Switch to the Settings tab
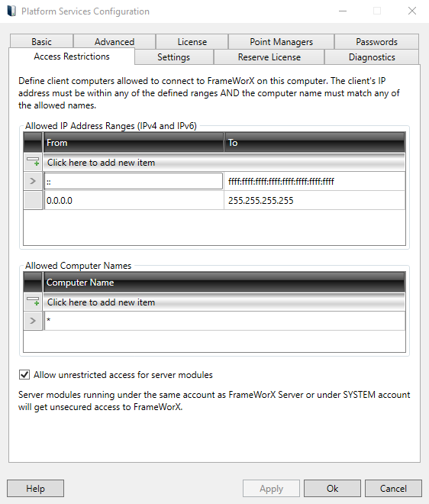 click(174, 57)
